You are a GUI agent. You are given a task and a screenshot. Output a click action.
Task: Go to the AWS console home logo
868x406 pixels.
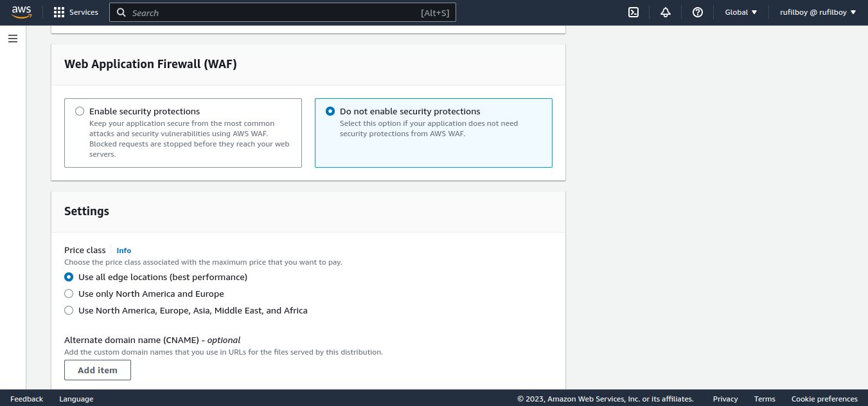tap(21, 12)
